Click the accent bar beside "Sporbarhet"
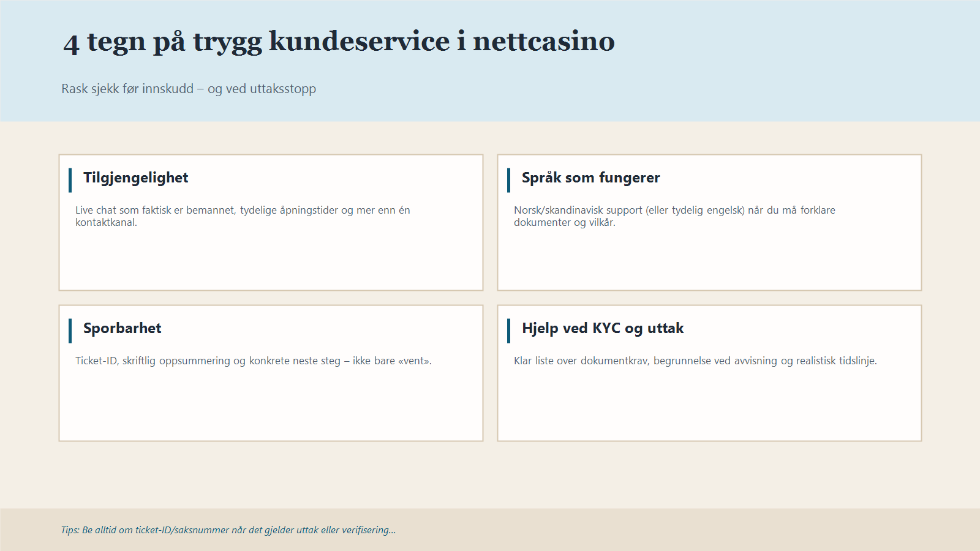This screenshot has height=551, width=980. [70, 329]
